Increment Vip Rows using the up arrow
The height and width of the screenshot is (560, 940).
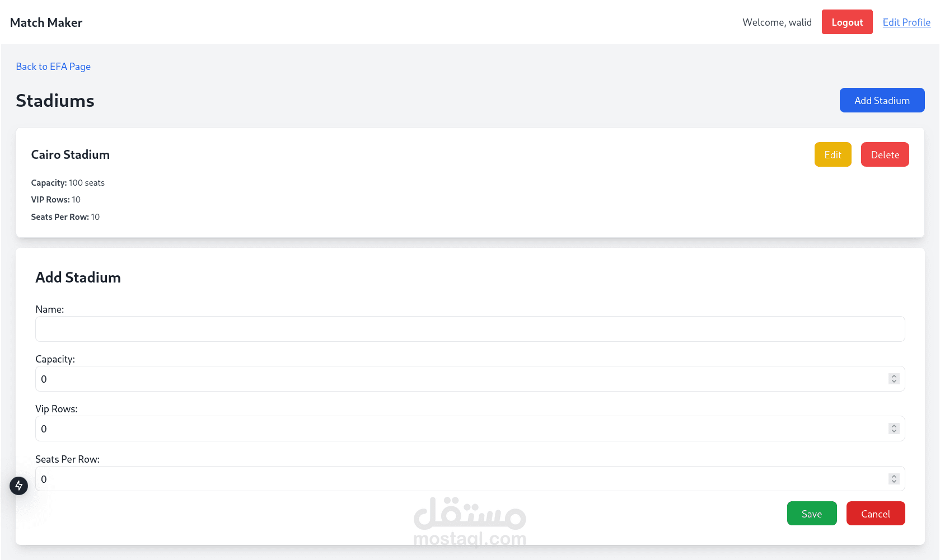click(894, 426)
